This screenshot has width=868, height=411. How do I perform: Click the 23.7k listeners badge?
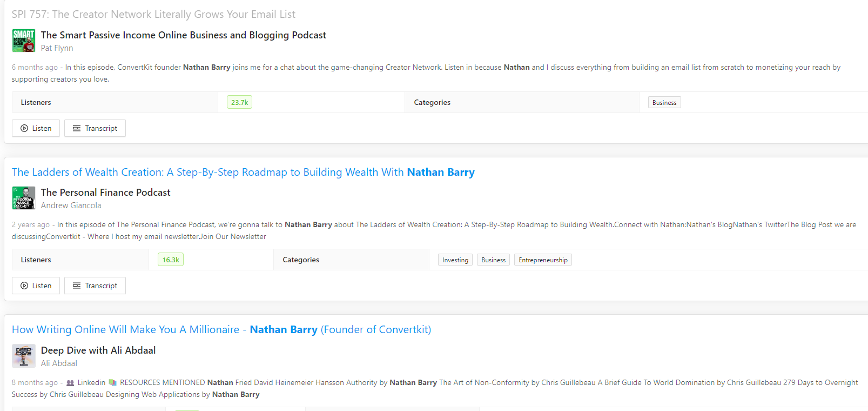(x=239, y=102)
